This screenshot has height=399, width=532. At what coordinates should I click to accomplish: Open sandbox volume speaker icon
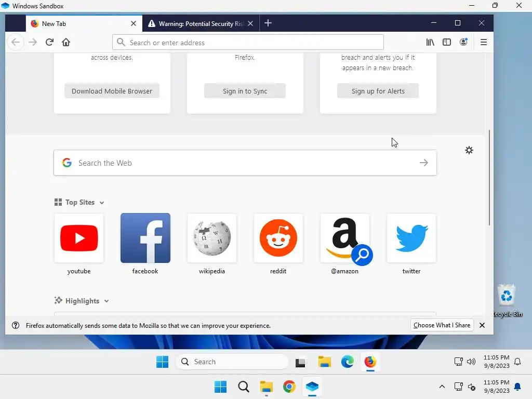pyautogui.click(x=471, y=362)
